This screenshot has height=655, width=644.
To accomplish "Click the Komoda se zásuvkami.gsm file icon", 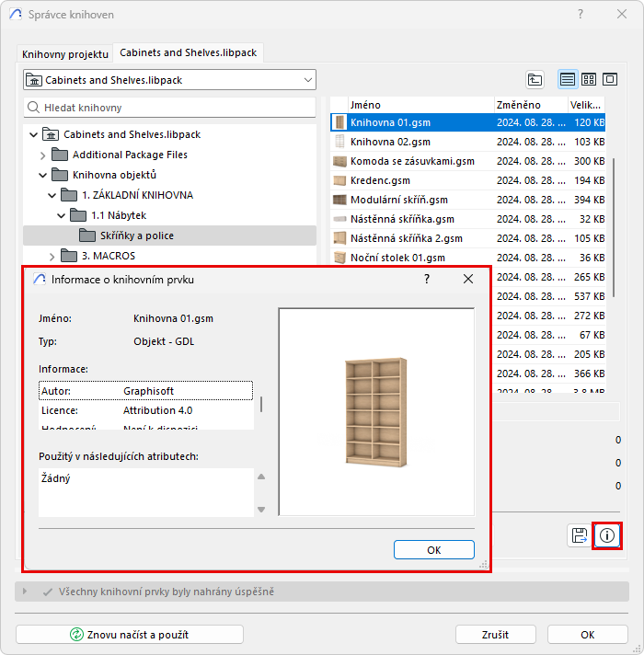I will 339,161.
